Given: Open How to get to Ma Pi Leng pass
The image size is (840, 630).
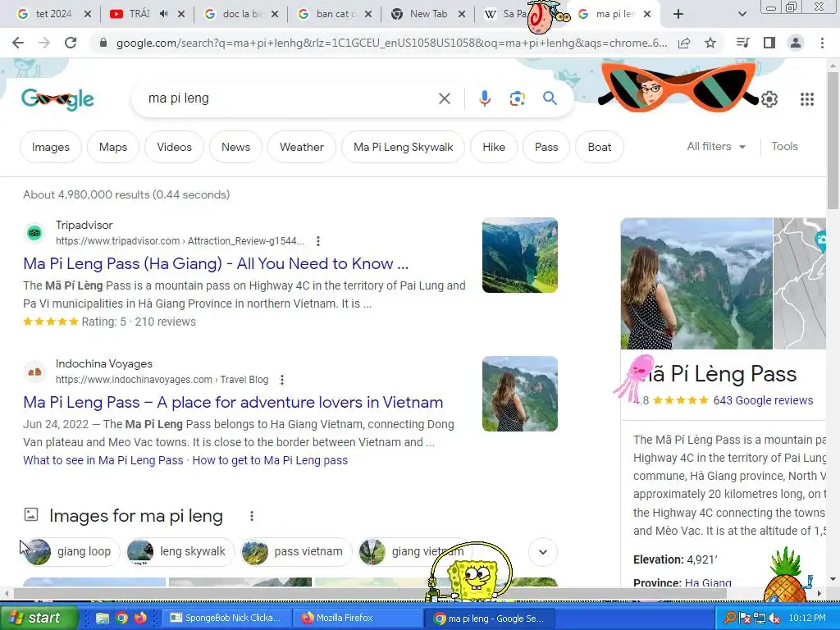Looking at the screenshot, I should tap(270, 460).
